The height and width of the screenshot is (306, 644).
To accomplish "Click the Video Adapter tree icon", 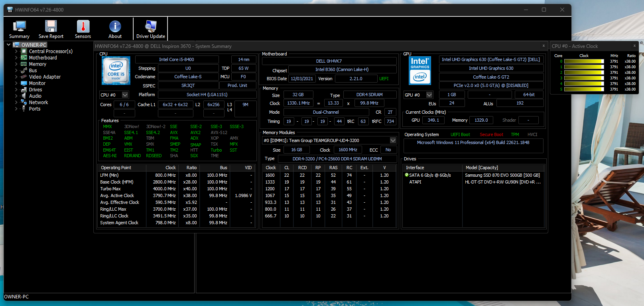I will click(x=24, y=77).
